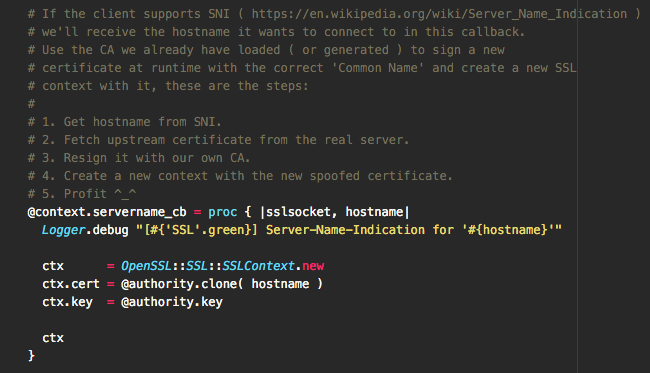The image size is (650, 373).
Task: Click '@authority.clone(' call
Action: 182,284
